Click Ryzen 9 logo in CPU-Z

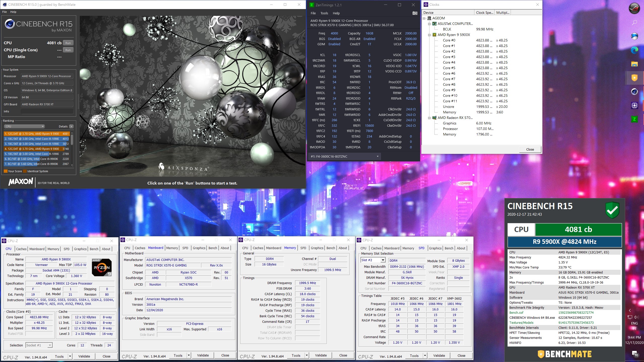(x=102, y=267)
